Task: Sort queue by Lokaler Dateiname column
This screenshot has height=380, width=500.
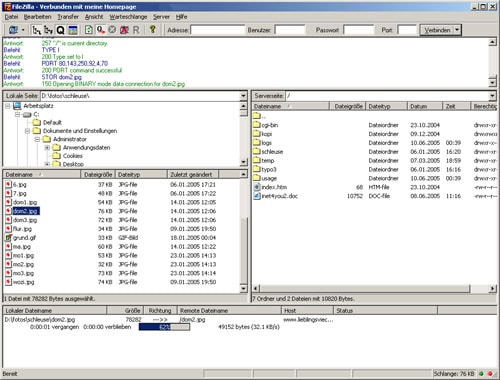Action: click(55, 311)
